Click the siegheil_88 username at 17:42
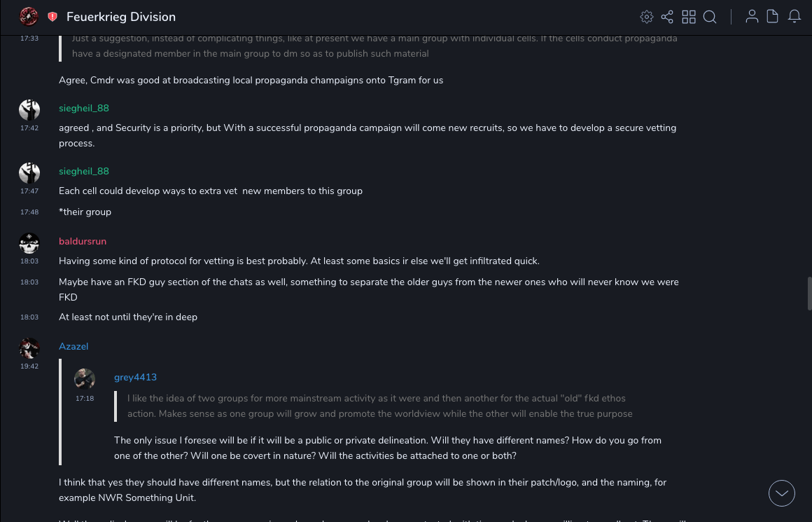The width and height of the screenshot is (812, 522). (84, 109)
